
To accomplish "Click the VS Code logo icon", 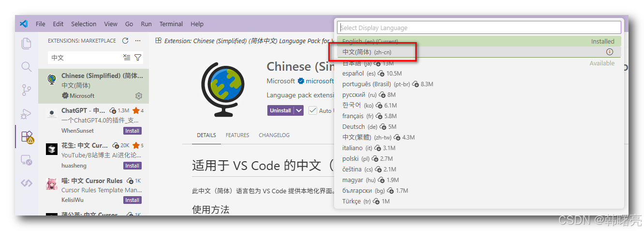I will pos(24,24).
